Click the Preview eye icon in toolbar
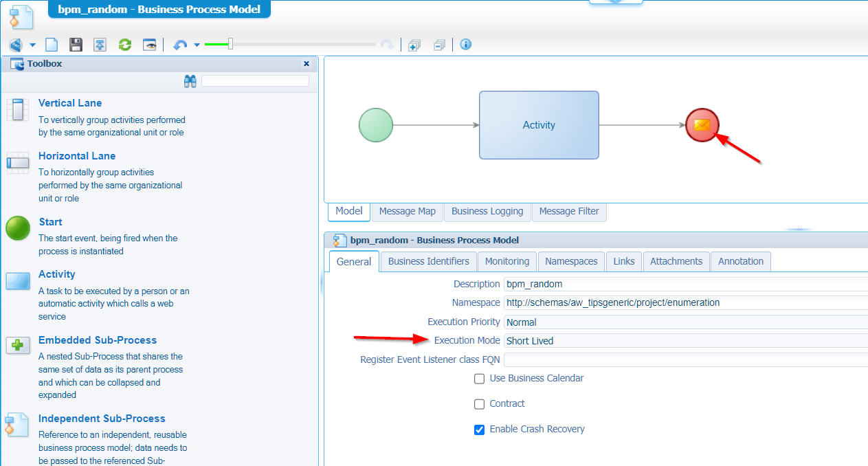The width and height of the screenshot is (868, 466). point(149,45)
